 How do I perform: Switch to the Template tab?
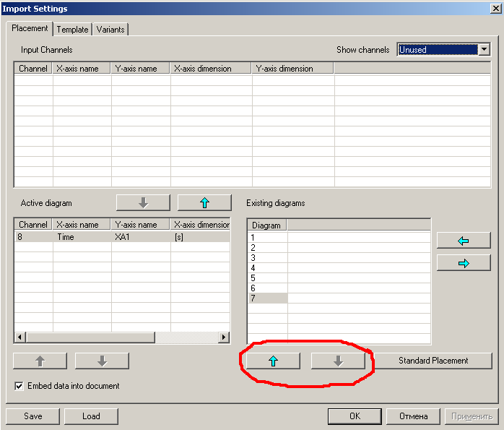tap(72, 30)
